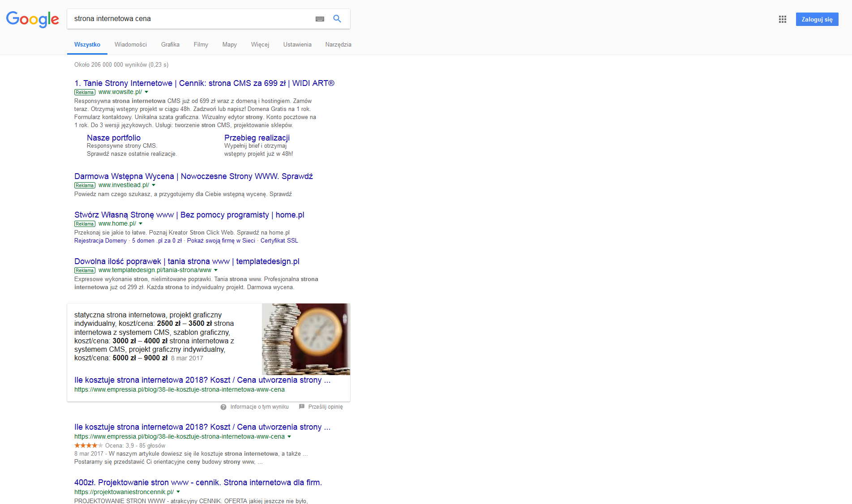Open the on-screen keyboard icon in search box
The height and width of the screenshot is (504, 852).
coord(320,19)
